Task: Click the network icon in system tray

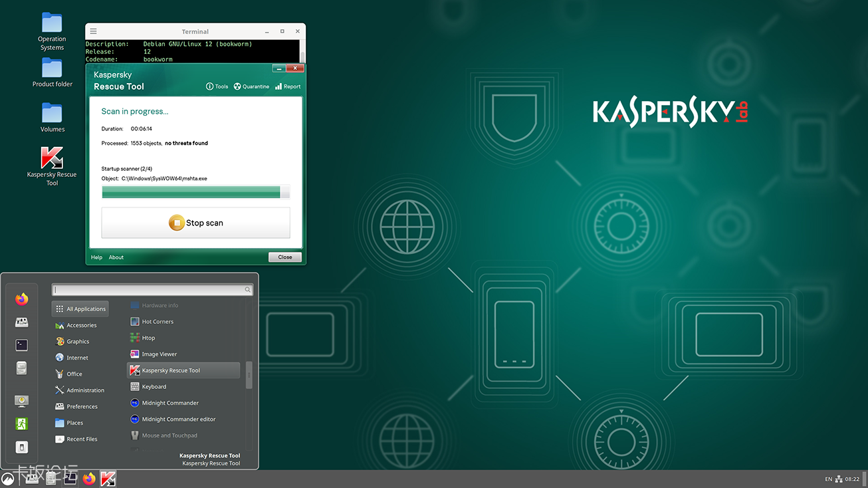Action: [839, 479]
